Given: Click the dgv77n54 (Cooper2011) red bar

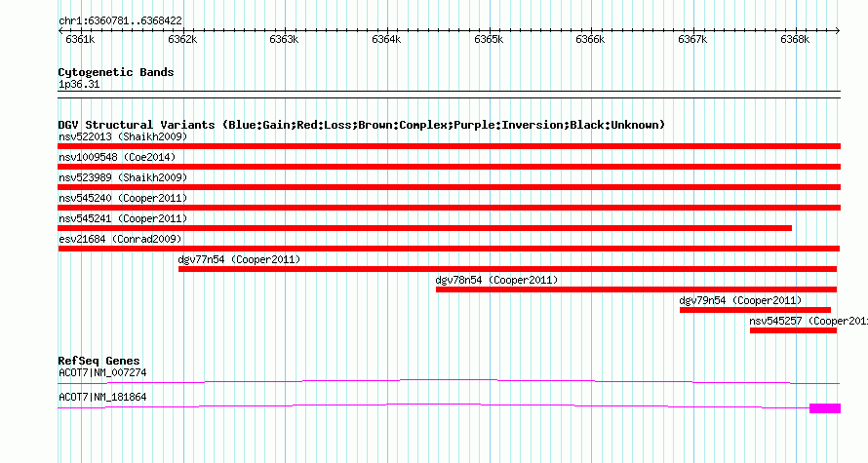Looking at the screenshot, I should point(507,269).
